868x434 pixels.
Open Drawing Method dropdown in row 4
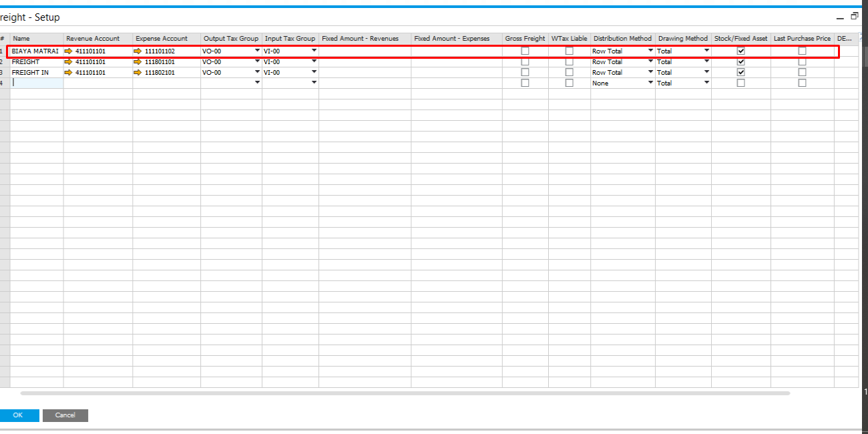tap(706, 82)
